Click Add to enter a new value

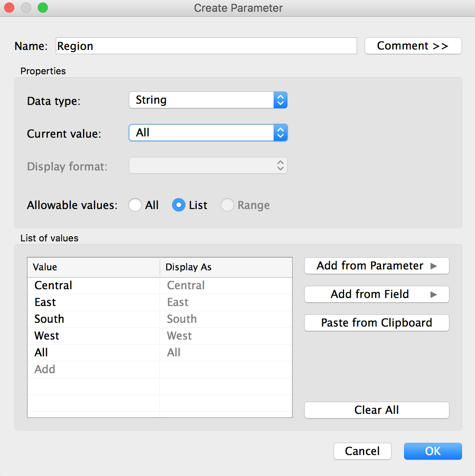(45, 369)
